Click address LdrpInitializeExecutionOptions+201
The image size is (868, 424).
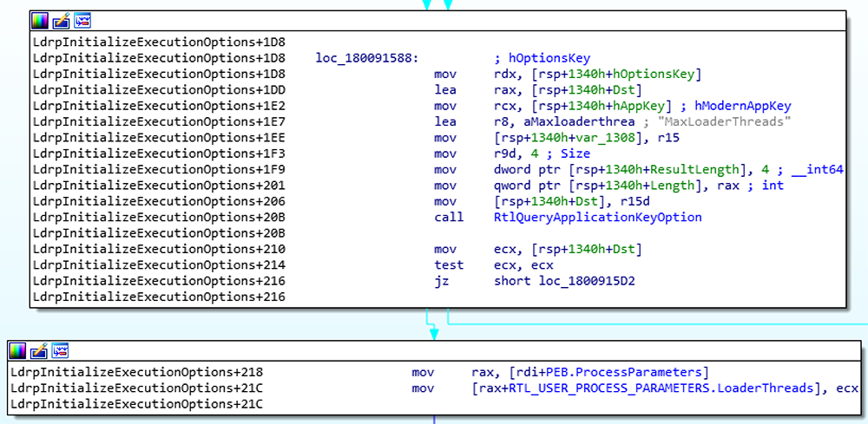160,186
